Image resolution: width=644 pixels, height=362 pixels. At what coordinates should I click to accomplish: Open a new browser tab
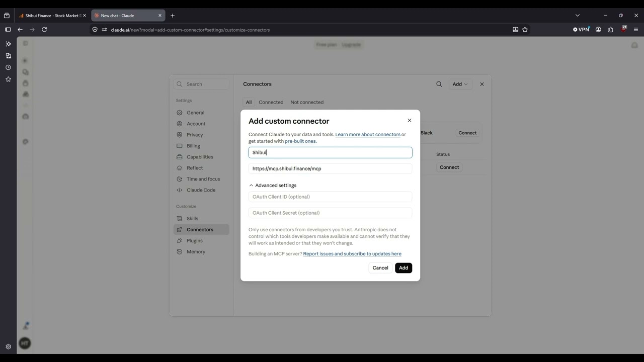[173, 16]
